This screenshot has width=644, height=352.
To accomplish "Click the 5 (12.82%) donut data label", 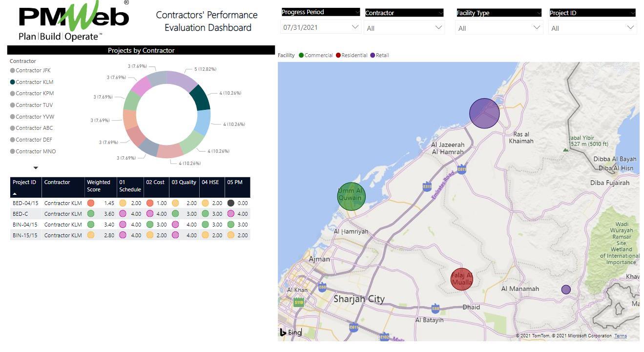I will click(205, 69).
